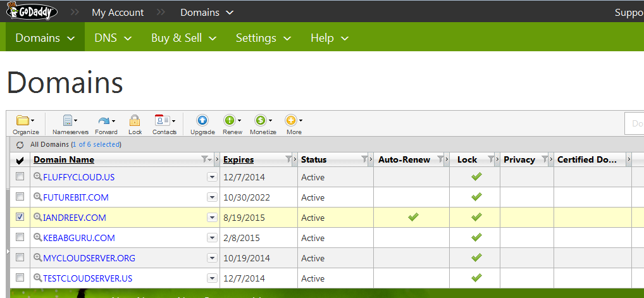Go to My Account in breadcrumb
644x298 pixels.
(x=118, y=12)
